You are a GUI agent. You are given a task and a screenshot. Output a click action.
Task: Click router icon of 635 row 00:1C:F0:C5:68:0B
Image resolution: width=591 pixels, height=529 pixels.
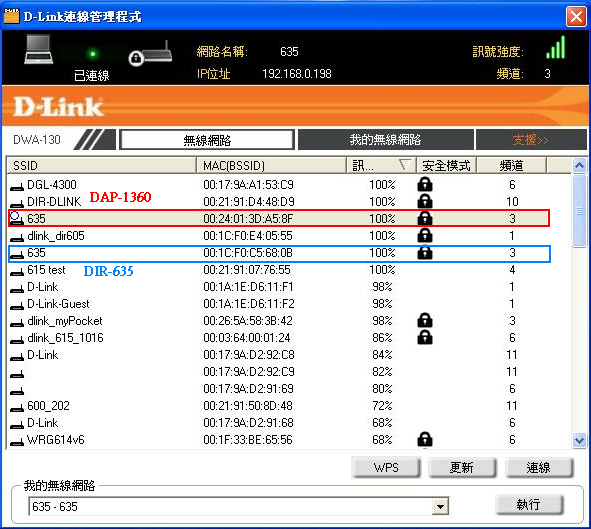click(17, 254)
